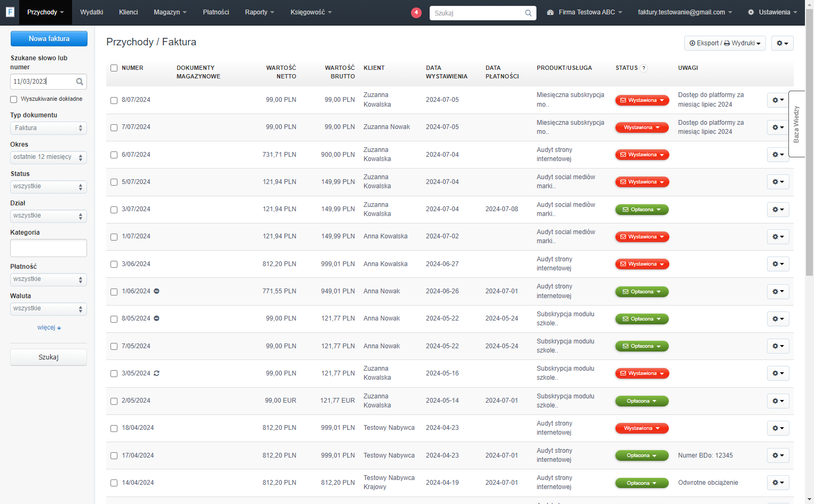The width and height of the screenshot is (814, 504).
Task: Select checkbox for invoice 18/04/2024
Action: [x=114, y=428]
